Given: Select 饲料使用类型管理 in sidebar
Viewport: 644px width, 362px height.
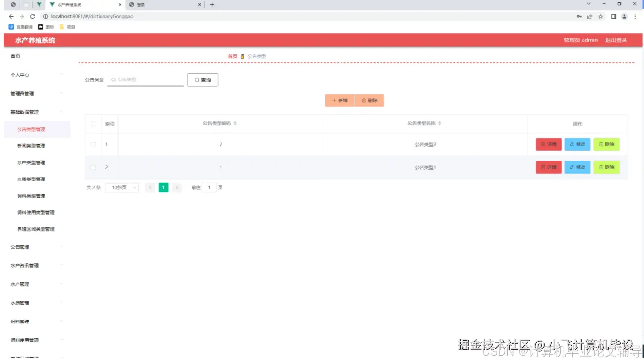Looking at the screenshot, I should pyautogui.click(x=36, y=212).
